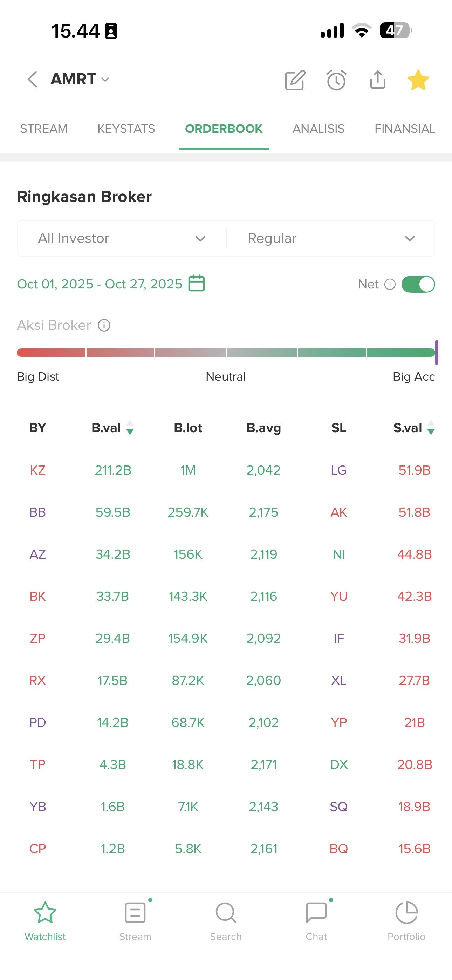Screen dimensions: 452x980
Task: Tap the info icon beside Net
Action: pyautogui.click(x=390, y=284)
